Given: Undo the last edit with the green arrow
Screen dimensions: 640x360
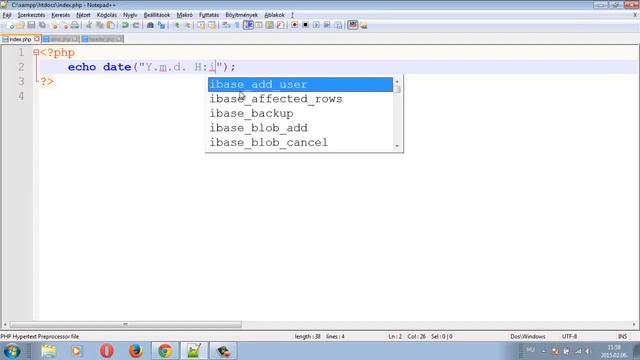Looking at the screenshot, I should click(x=125, y=25).
